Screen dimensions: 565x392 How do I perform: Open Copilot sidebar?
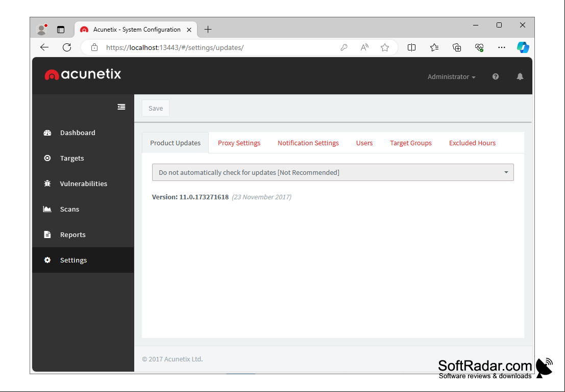click(523, 47)
